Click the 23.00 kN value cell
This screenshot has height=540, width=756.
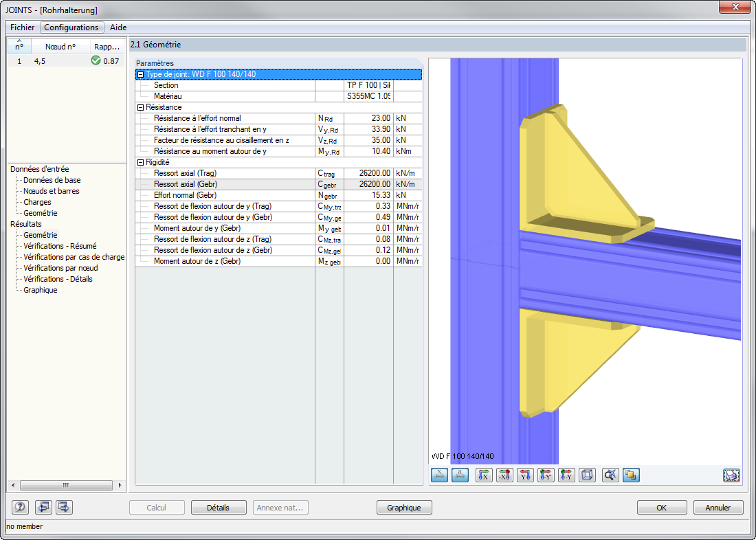tap(368, 118)
